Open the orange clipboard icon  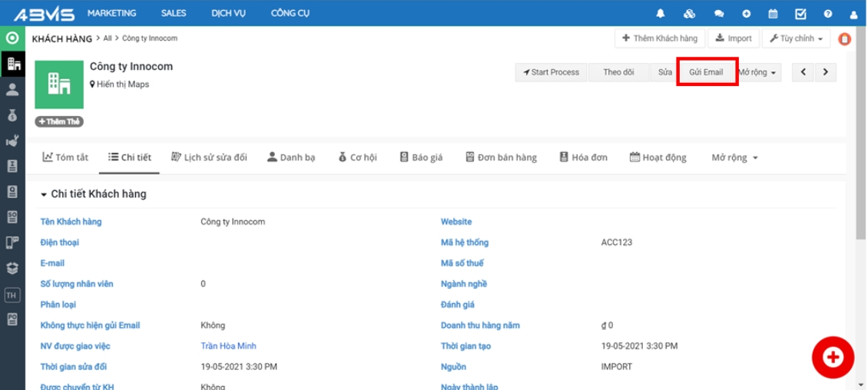coord(845,38)
